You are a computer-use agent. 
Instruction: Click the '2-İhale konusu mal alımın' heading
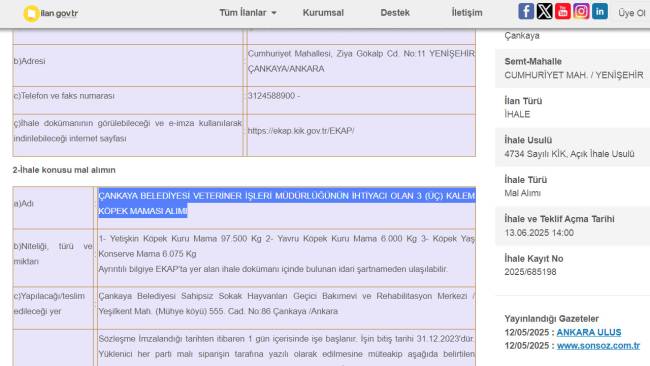tap(64, 170)
